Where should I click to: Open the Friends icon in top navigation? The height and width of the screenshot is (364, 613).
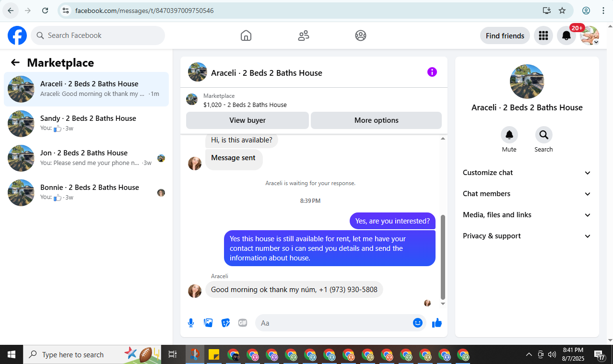[304, 35]
